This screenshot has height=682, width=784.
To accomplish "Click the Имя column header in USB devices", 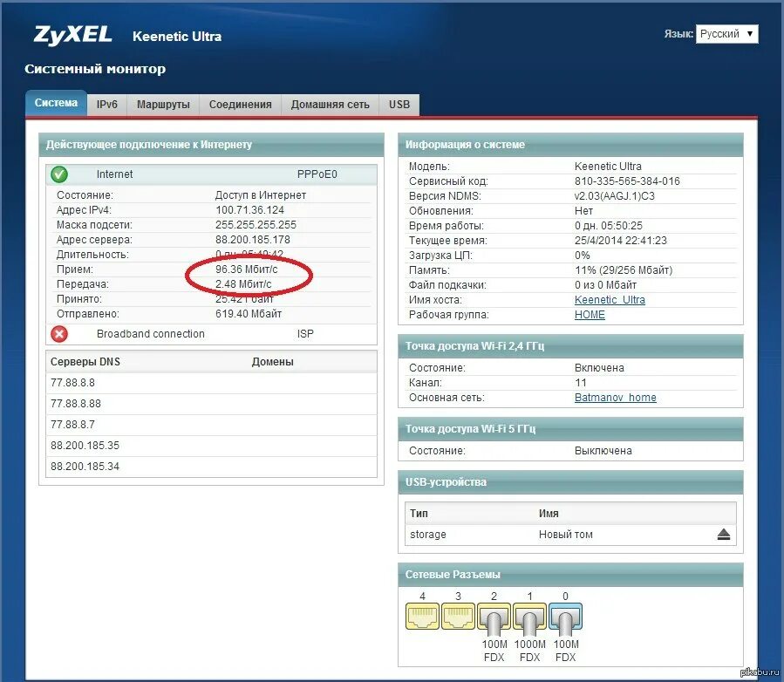I will pyautogui.click(x=549, y=514).
